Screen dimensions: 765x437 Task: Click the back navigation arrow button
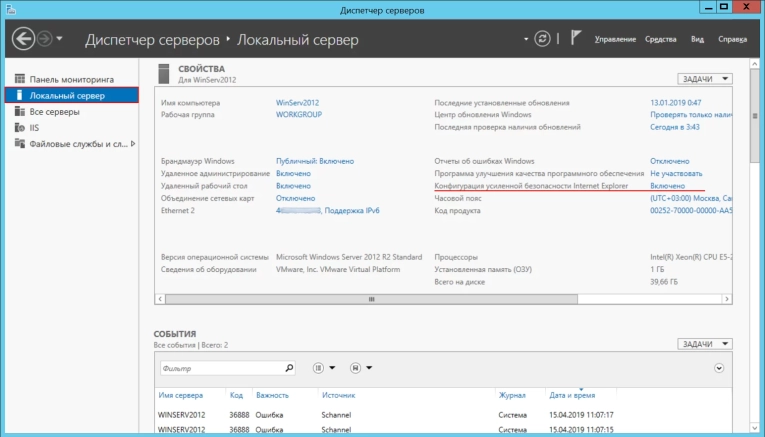point(23,39)
